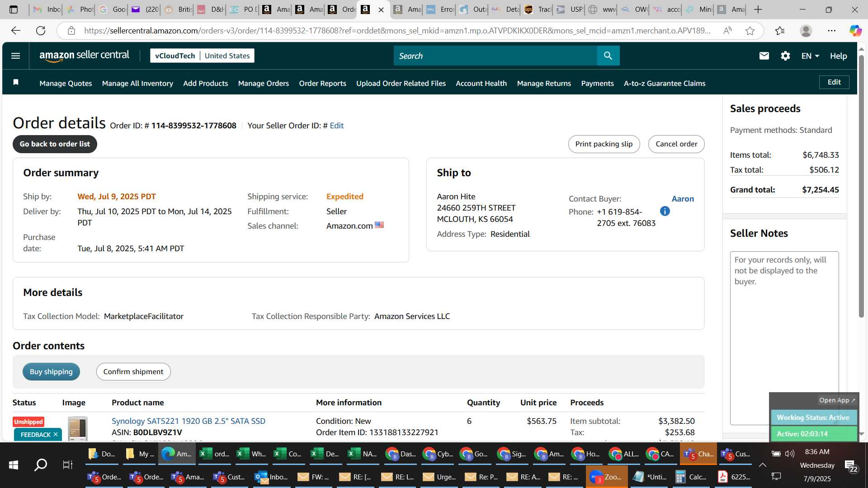868x488 pixels.
Task: Go to Add Products
Action: point(205,83)
